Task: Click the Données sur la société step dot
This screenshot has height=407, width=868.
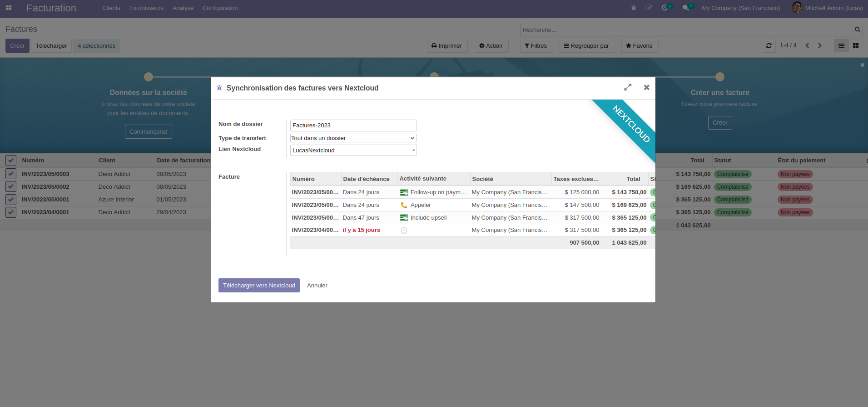Action: pyautogui.click(x=149, y=77)
